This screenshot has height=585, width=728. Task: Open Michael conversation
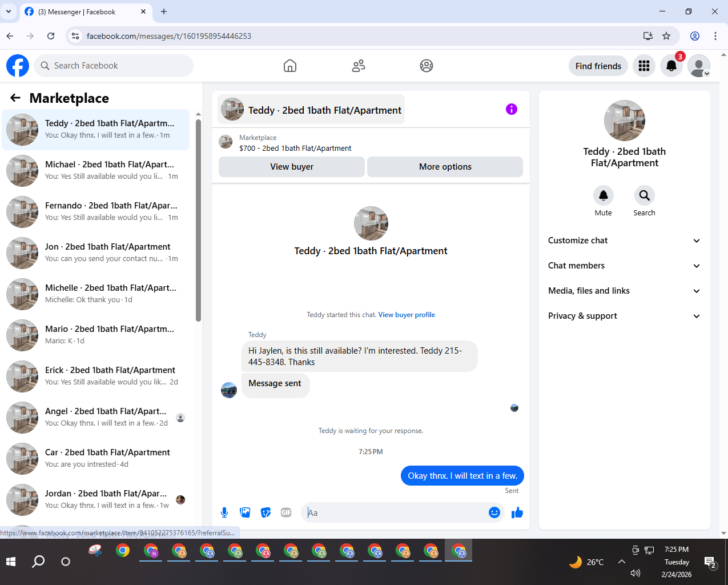[96, 171]
